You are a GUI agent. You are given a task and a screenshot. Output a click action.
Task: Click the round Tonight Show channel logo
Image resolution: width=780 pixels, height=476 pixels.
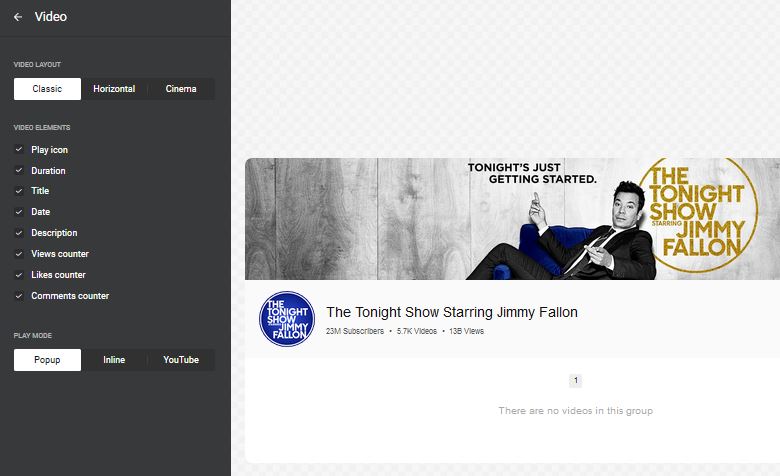point(287,319)
